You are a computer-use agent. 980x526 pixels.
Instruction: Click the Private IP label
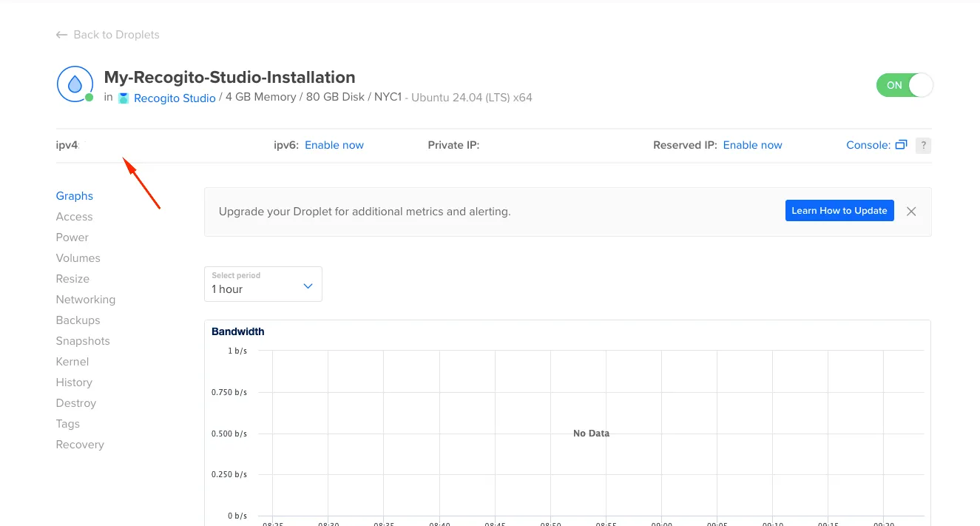click(453, 145)
